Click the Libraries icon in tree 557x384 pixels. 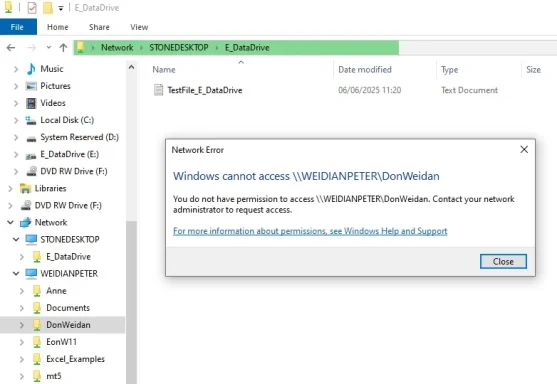pyautogui.click(x=26, y=189)
